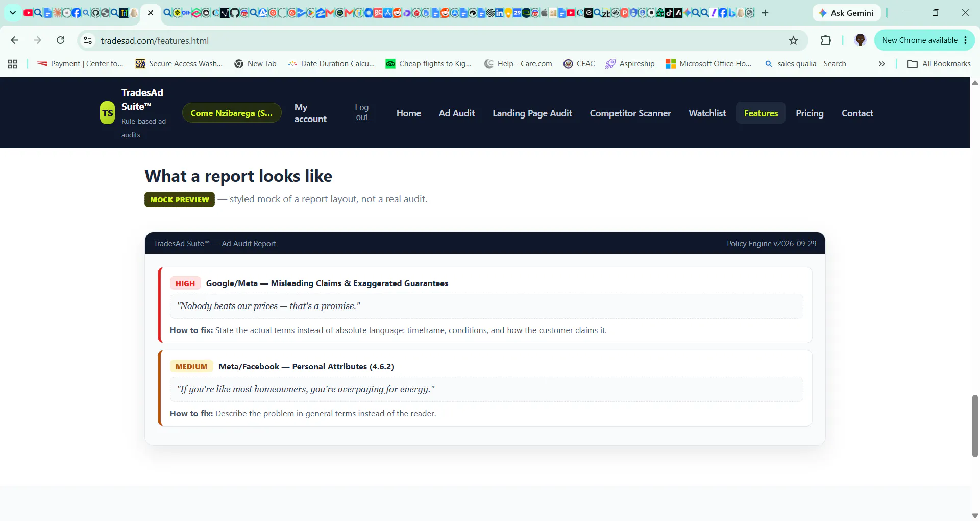Go to the Home nav item
The width and height of the screenshot is (980, 521).
pos(409,113)
